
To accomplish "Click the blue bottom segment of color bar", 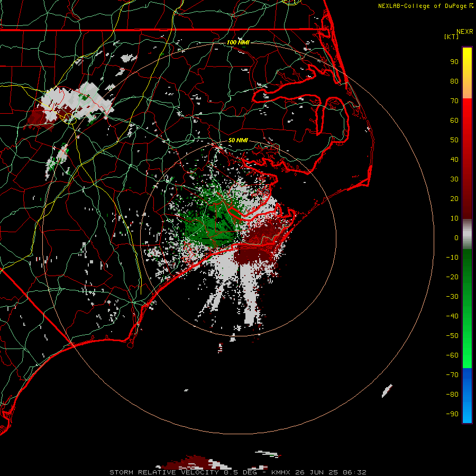I will click(467, 396).
